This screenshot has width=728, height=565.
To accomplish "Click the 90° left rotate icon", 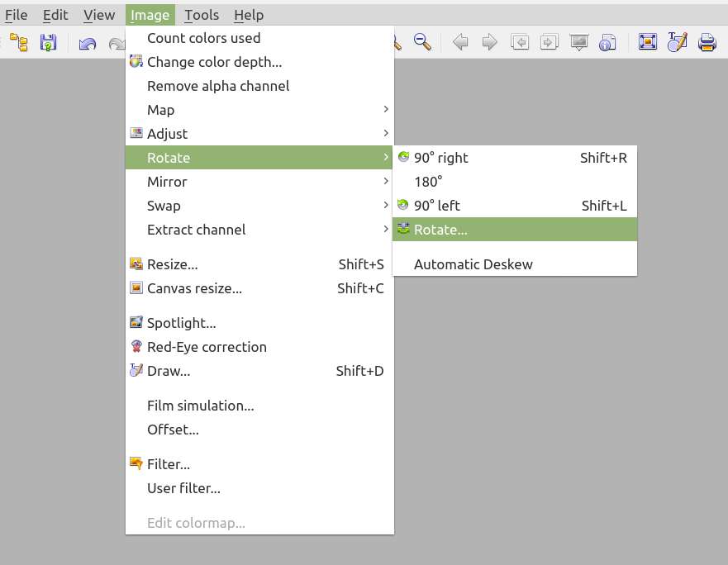I will tap(403, 205).
